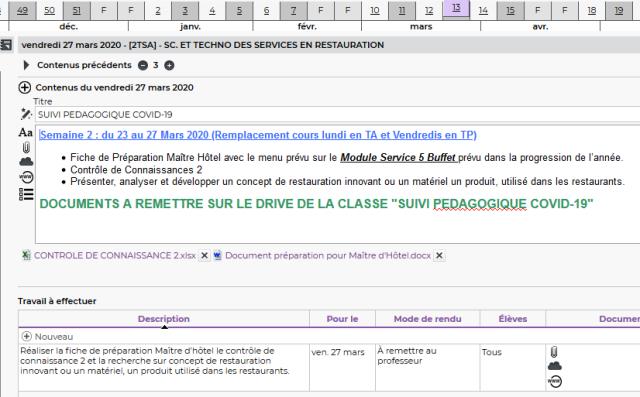Click the Module Service 5 Buffet text
The width and height of the screenshot is (640, 397).
(398, 157)
